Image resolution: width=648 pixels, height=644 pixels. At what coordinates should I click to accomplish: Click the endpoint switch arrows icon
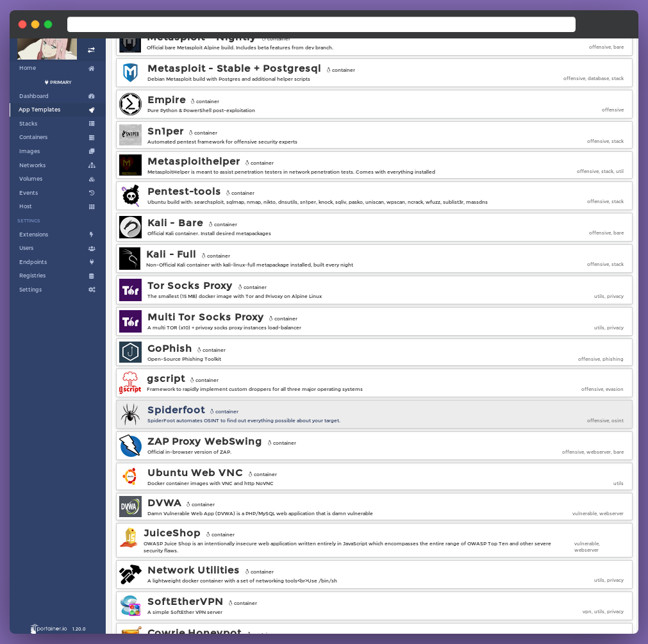click(90, 49)
